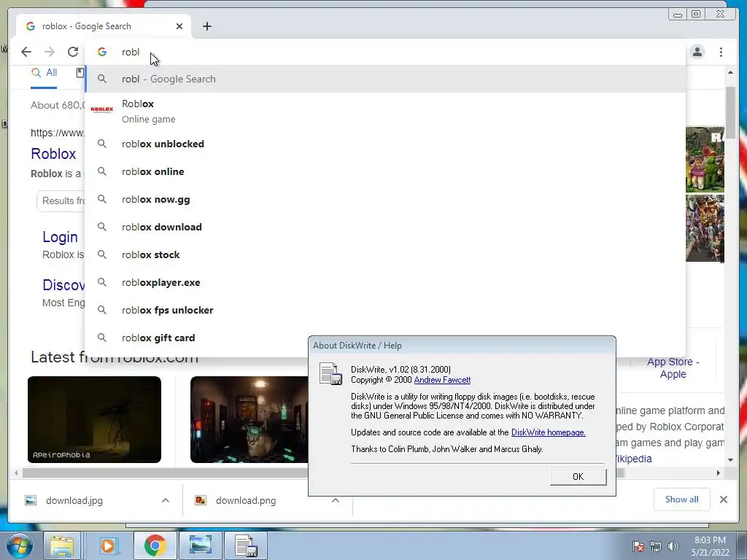Open the Roblox search result title link

pyautogui.click(x=53, y=154)
